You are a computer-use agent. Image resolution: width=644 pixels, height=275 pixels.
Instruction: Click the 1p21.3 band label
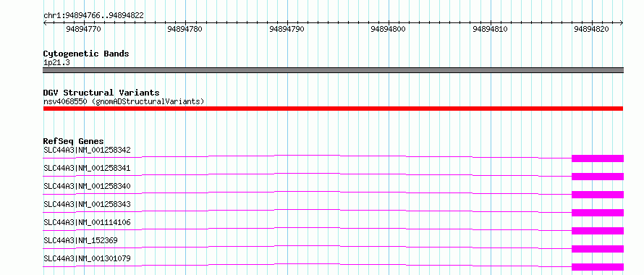click(x=56, y=62)
